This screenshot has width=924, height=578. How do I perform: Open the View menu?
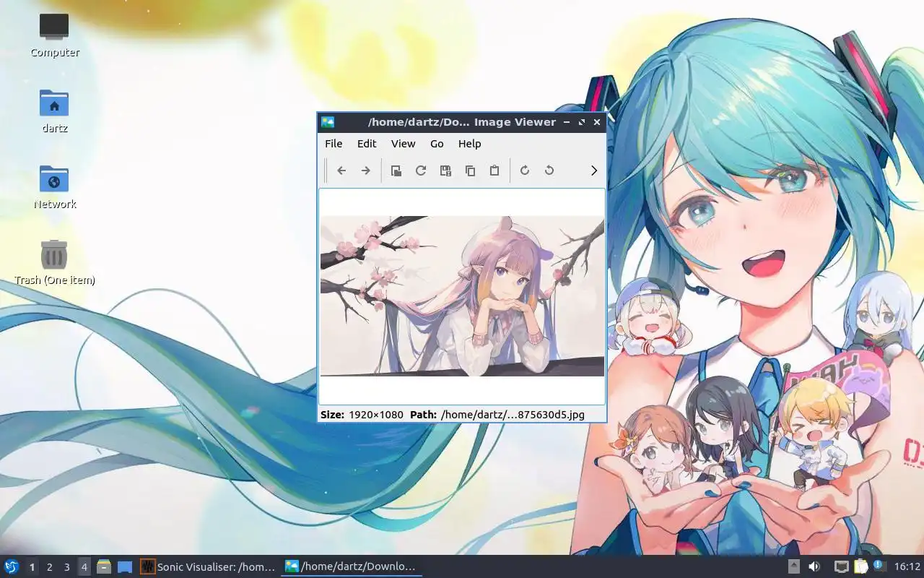tap(403, 144)
